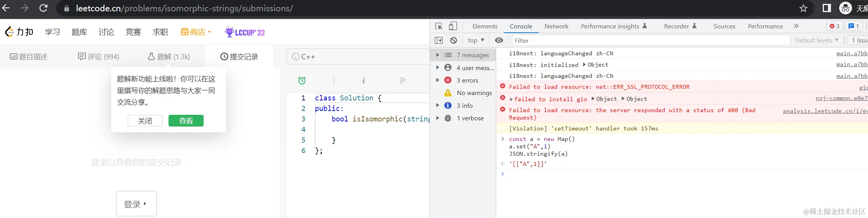This screenshot has height=218, width=868.
Task: Click the italic i info icon above editor
Action: (364, 80)
